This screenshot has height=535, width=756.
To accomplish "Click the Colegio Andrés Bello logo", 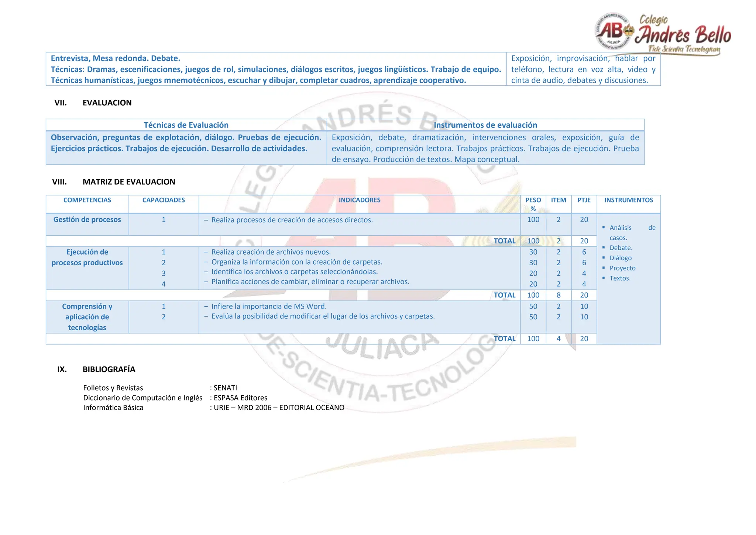I will coord(663,34).
